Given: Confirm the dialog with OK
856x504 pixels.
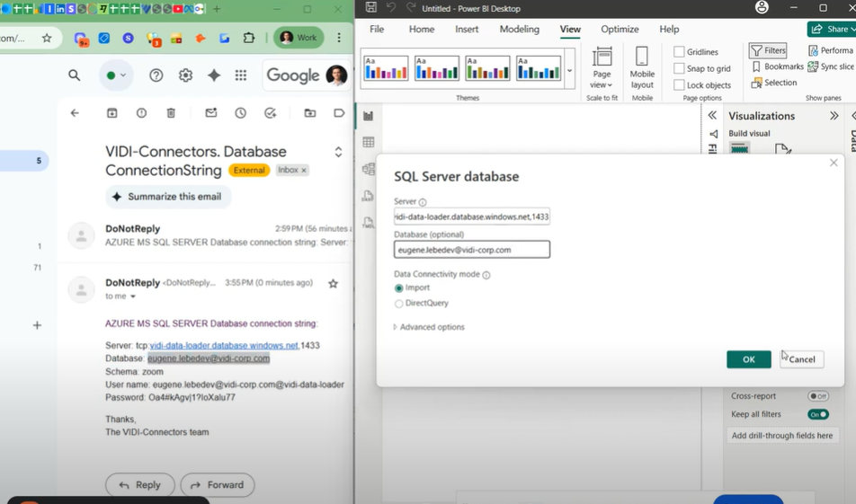Looking at the screenshot, I should 748,359.
